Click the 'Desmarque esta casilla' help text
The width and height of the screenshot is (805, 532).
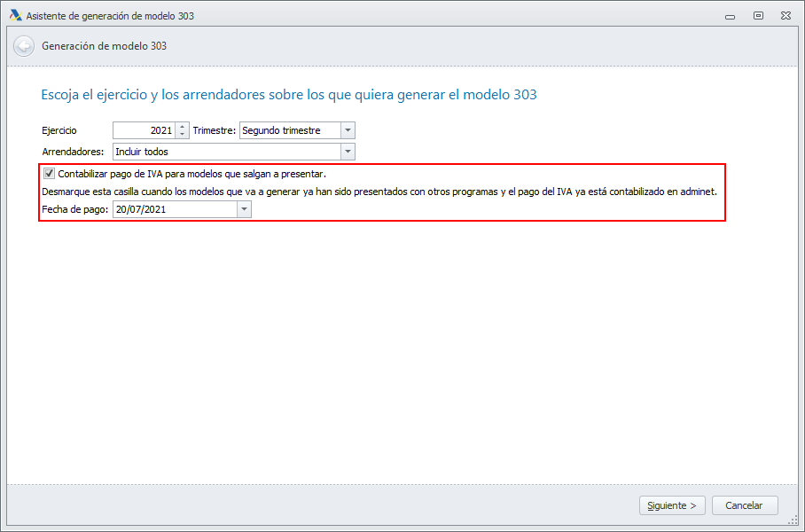click(x=379, y=192)
